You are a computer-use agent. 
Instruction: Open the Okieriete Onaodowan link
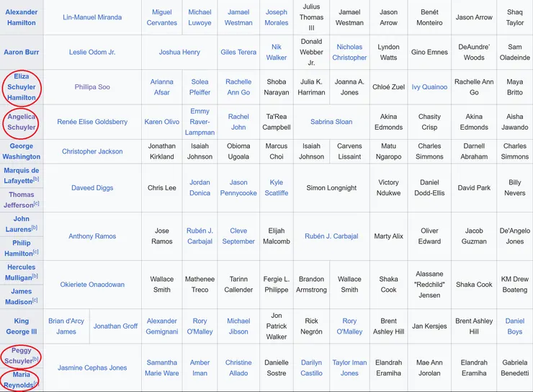(92, 285)
